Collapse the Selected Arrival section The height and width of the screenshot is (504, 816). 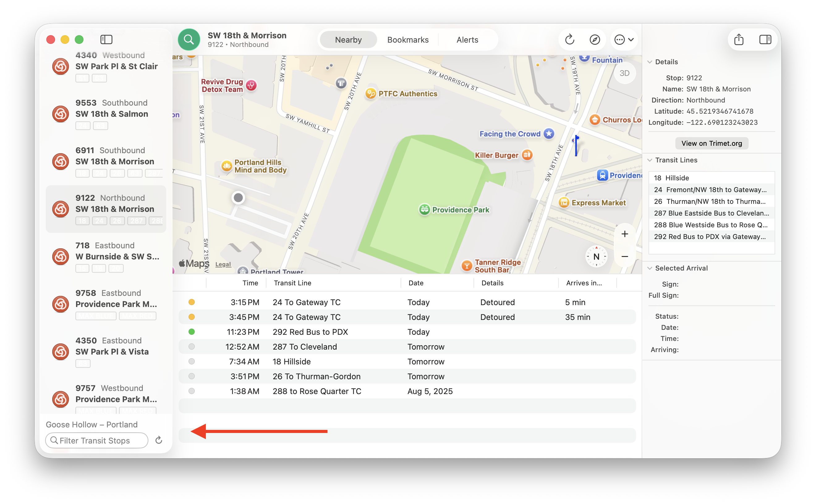(x=649, y=268)
